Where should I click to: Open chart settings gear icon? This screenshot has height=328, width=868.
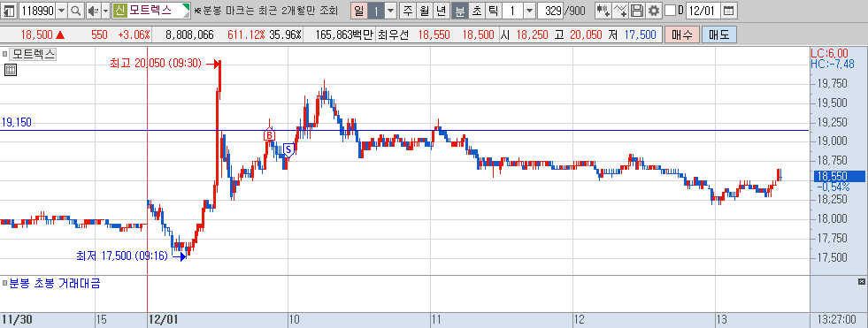pyautogui.click(x=654, y=10)
